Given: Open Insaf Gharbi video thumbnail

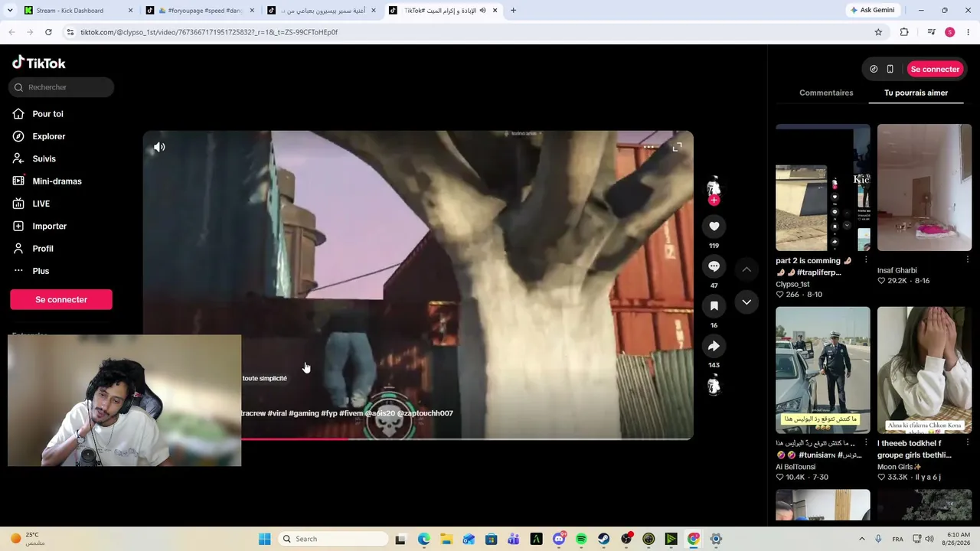Looking at the screenshot, I should pyautogui.click(x=924, y=187).
